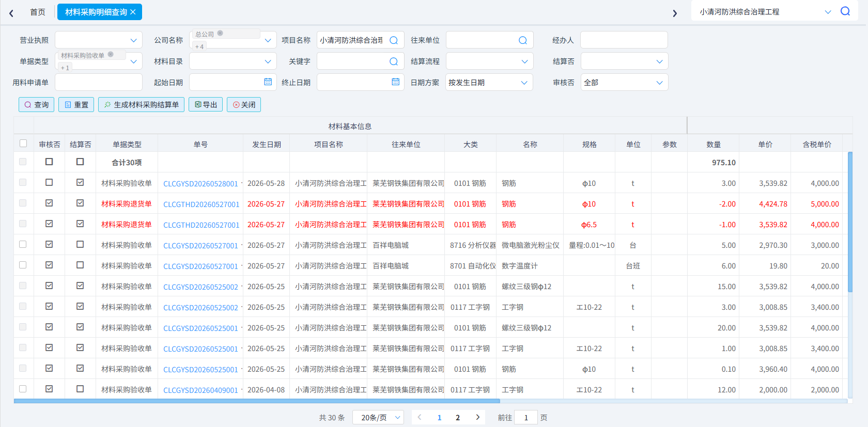
Task: Click the left tab-scroll arrow beside 首页
Action: 11,13
